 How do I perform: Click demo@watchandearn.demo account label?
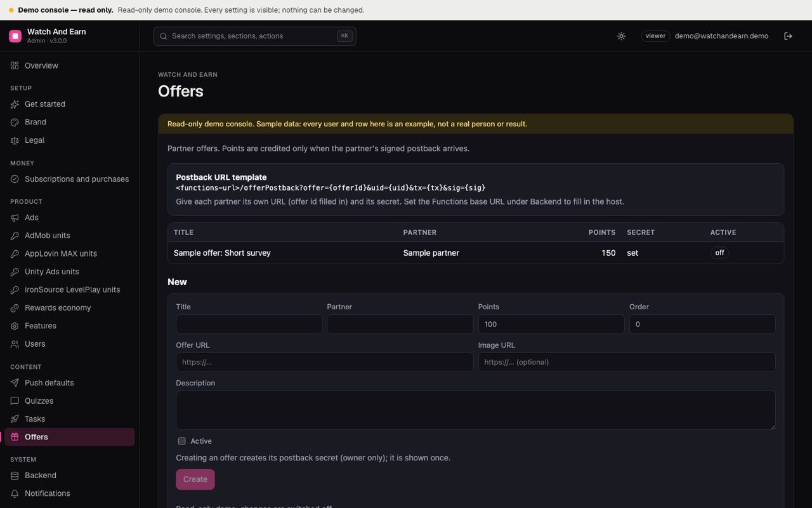point(721,36)
